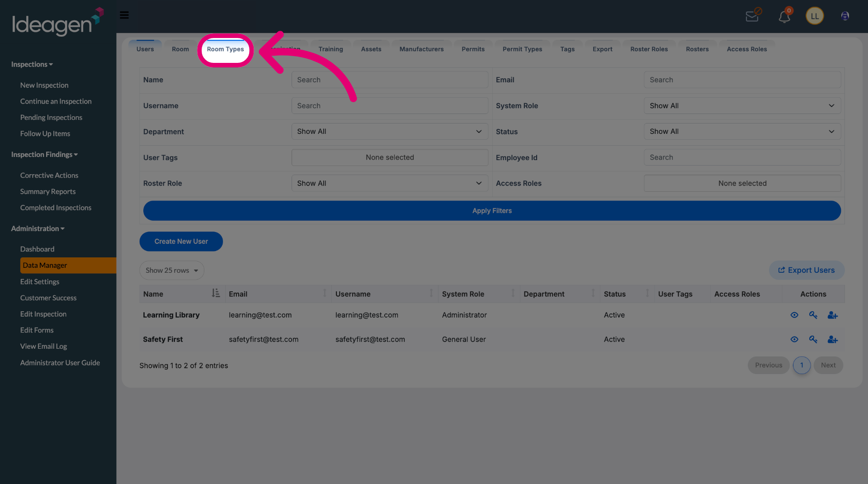Open Dashboard in the sidebar
The image size is (868, 484).
(x=37, y=249)
